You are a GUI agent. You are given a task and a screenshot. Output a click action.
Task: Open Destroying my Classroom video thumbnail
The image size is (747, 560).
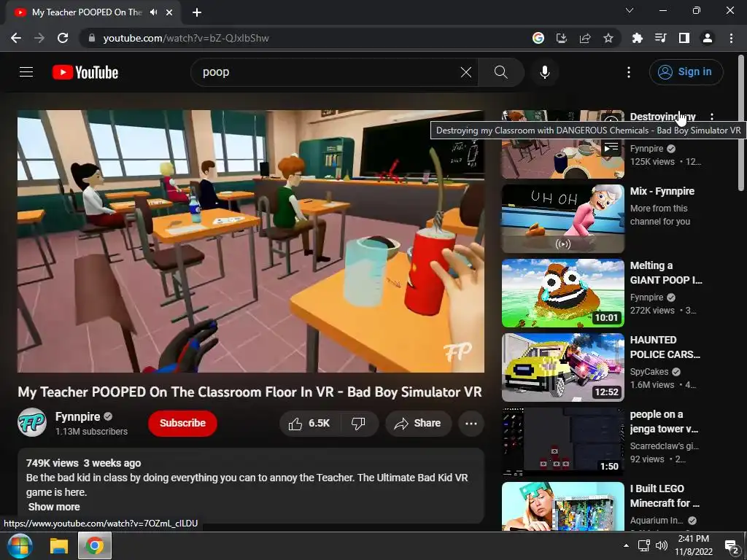pos(562,158)
